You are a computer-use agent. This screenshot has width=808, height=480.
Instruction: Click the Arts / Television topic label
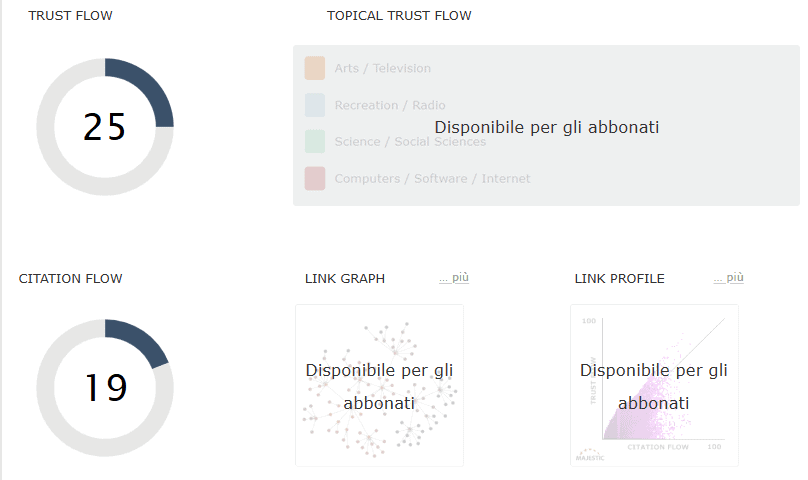point(383,68)
